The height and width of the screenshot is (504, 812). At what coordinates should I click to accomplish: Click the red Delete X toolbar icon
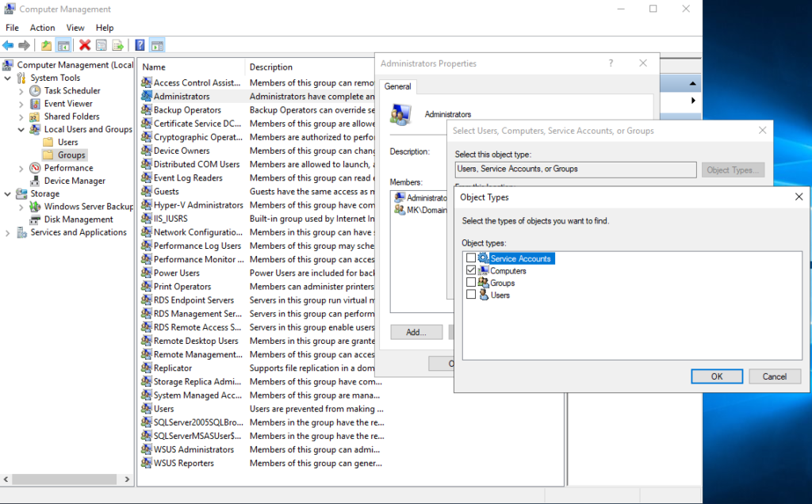[x=85, y=45]
